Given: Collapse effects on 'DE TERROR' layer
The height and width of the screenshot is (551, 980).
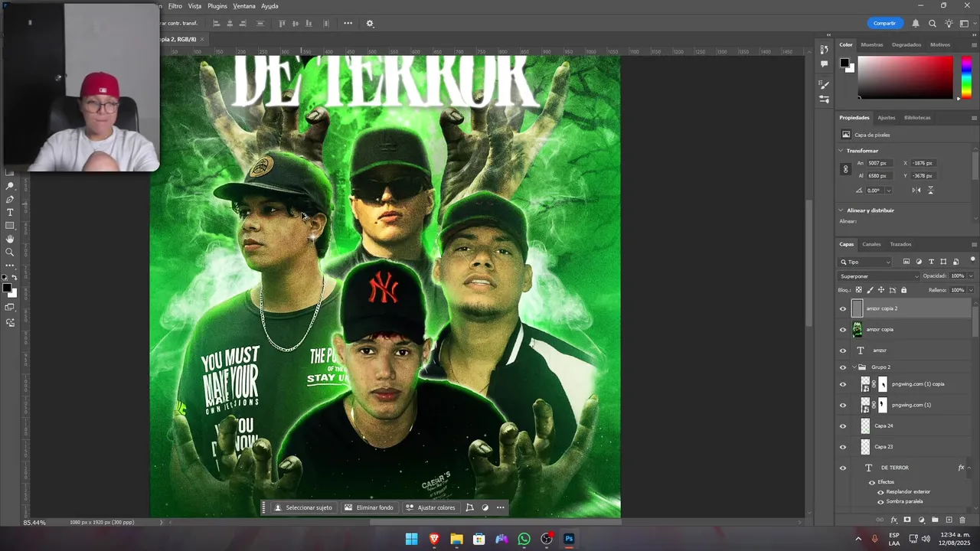Looking at the screenshot, I should [969, 468].
